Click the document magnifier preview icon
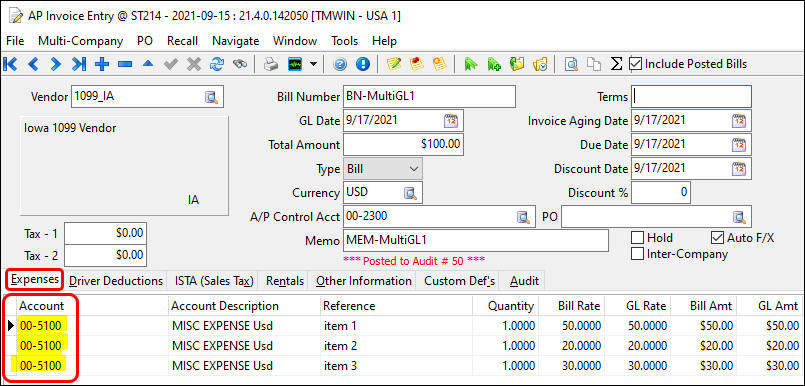Screen dimensions: 805x386 point(570,64)
